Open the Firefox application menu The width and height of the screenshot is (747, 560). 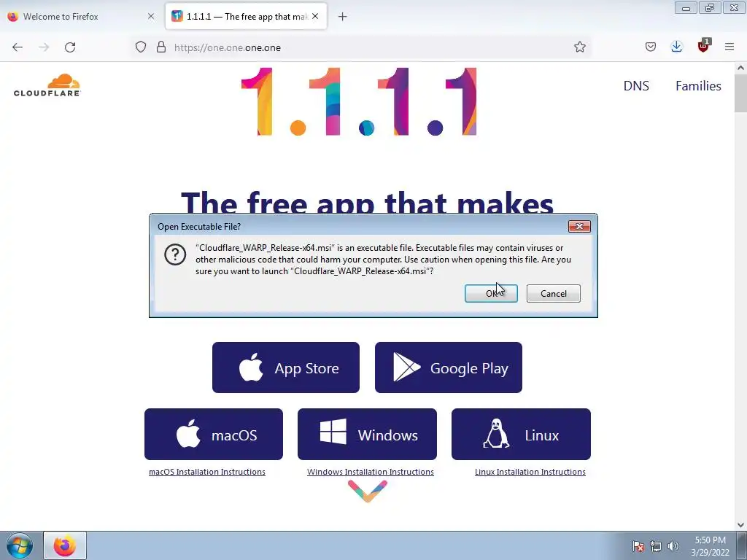[729, 47]
